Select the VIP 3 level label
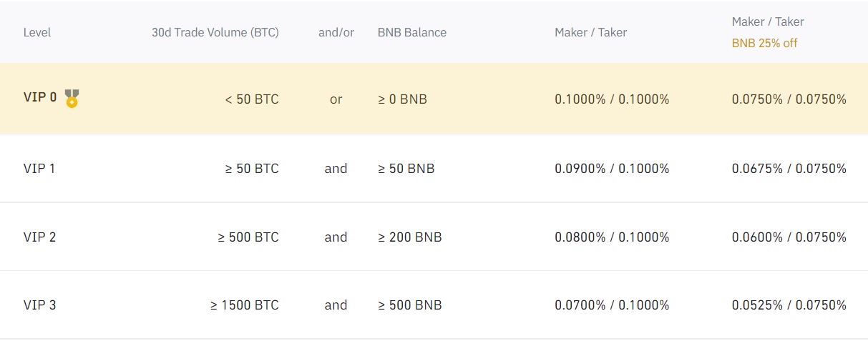Image resolution: width=868 pixels, height=341 pixels. tap(39, 305)
